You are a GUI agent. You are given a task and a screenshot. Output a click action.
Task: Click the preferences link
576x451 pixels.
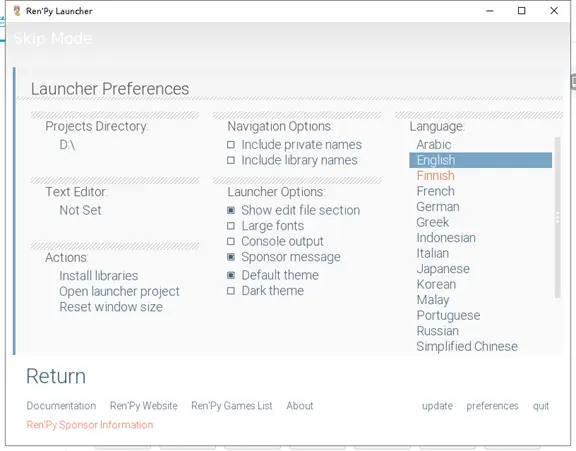(492, 406)
